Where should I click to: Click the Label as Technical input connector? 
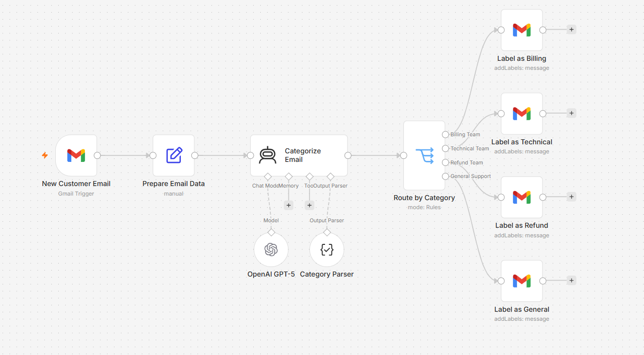501,114
